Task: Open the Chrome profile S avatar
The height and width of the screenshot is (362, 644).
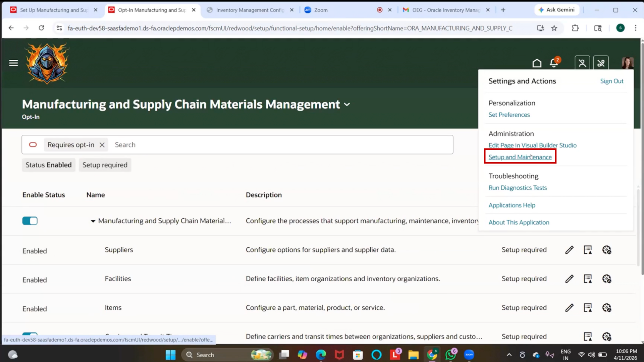Action: (x=620, y=28)
